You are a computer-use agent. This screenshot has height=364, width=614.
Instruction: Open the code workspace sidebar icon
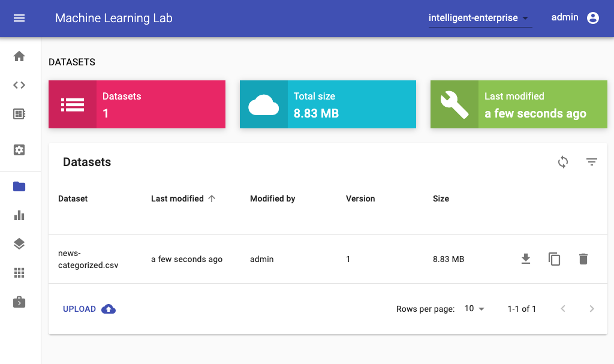click(x=19, y=85)
